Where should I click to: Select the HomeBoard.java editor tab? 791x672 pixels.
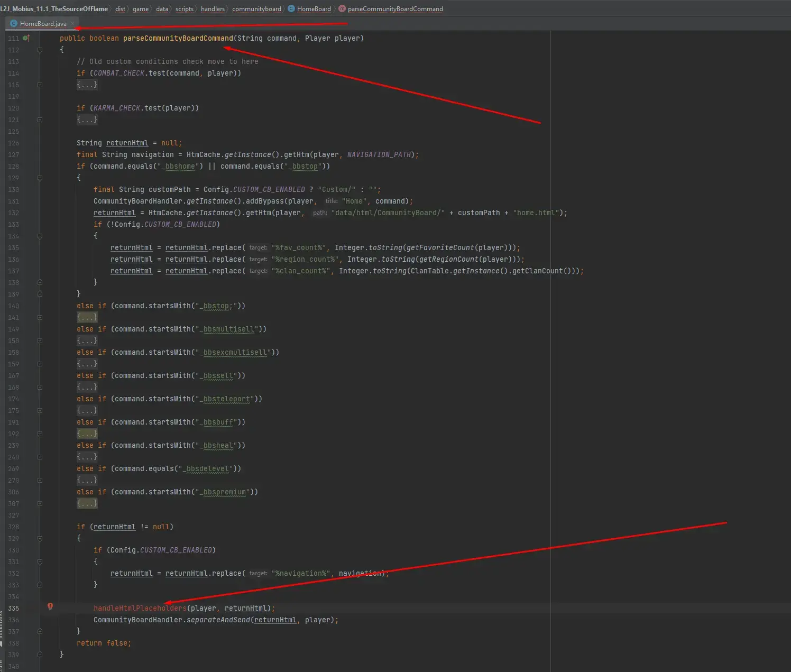click(43, 23)
